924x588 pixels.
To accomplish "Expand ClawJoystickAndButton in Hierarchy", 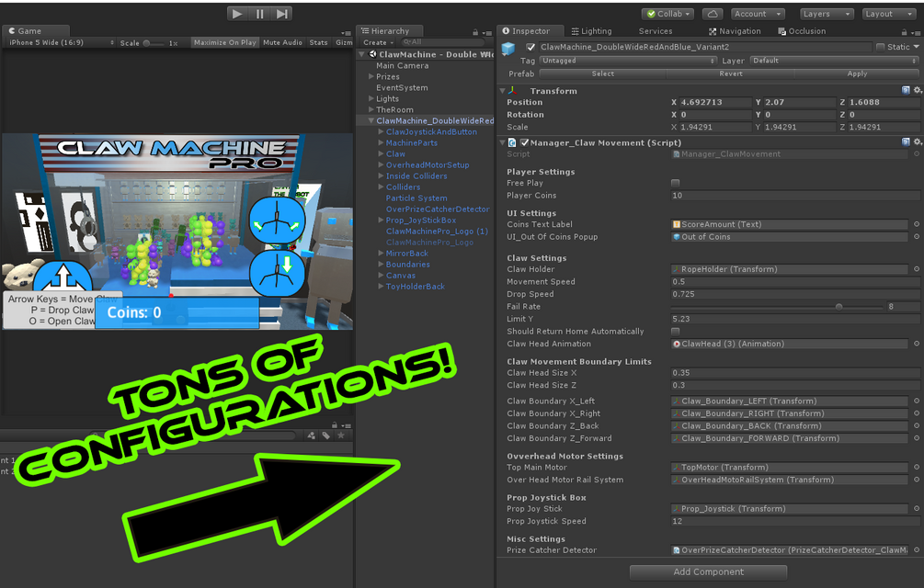I will point(381,132).
